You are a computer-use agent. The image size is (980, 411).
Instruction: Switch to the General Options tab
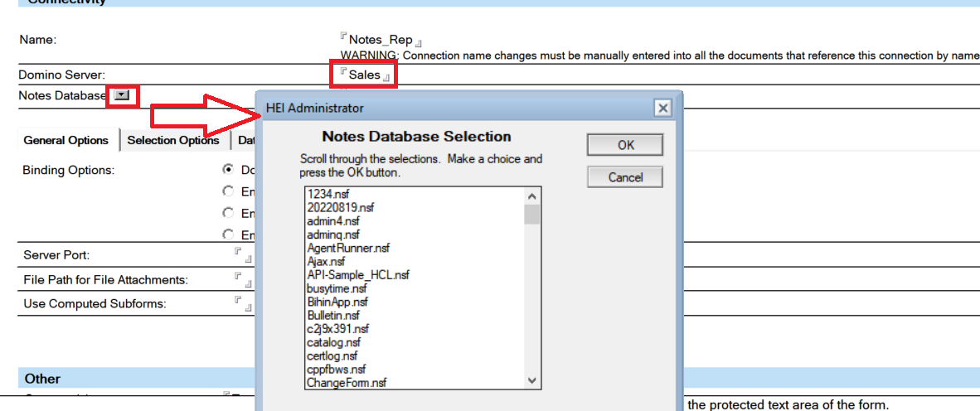[65, 140]
